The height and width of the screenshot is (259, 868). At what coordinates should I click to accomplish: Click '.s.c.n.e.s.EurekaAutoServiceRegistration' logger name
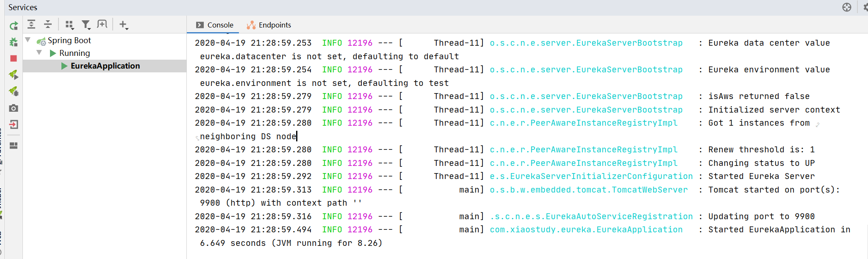coord(591,216)
